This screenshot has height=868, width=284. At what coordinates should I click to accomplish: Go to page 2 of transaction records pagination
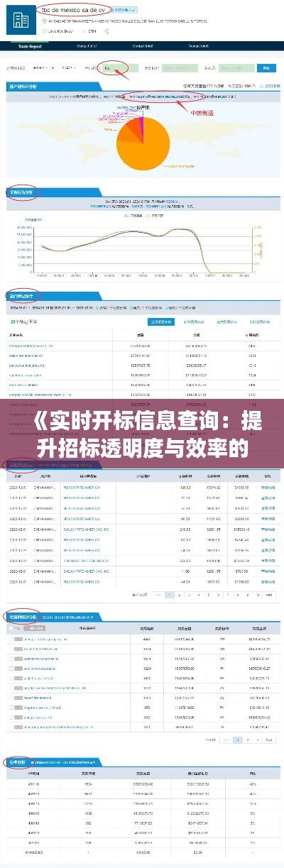179,593
